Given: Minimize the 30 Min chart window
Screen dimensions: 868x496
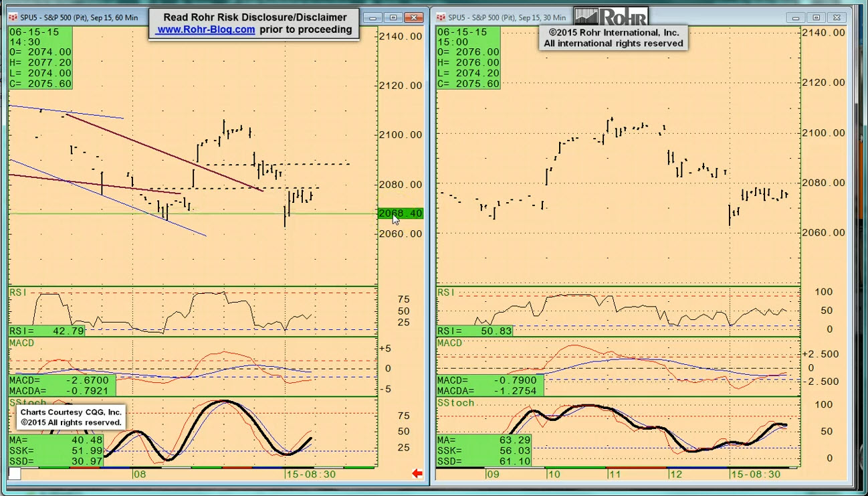Looking at the screenshot, I should coord(794,17).
